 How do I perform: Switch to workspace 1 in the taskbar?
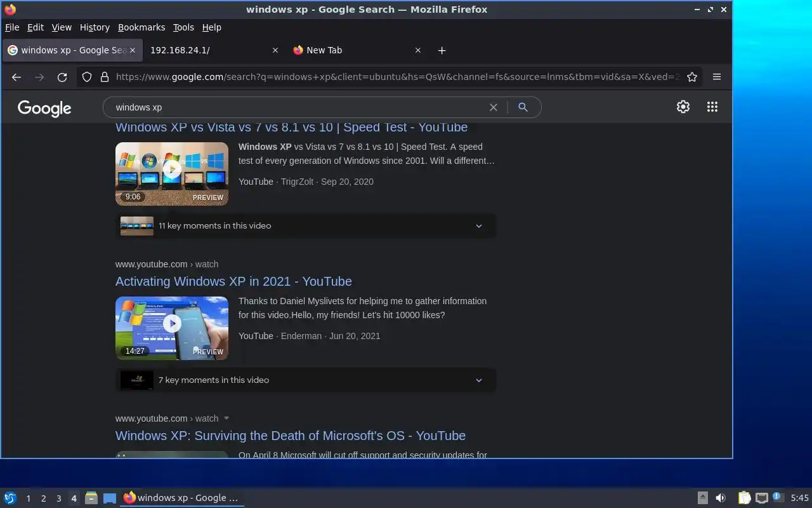(28, 498)
